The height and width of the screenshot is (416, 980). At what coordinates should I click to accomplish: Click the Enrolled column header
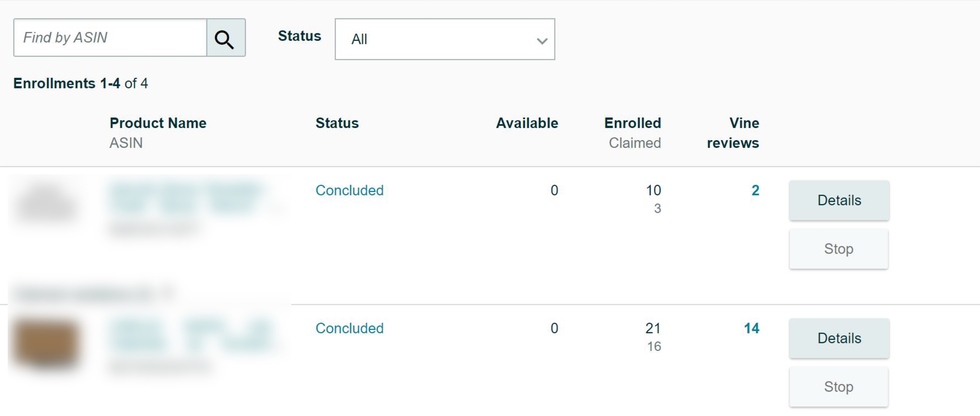632,122
